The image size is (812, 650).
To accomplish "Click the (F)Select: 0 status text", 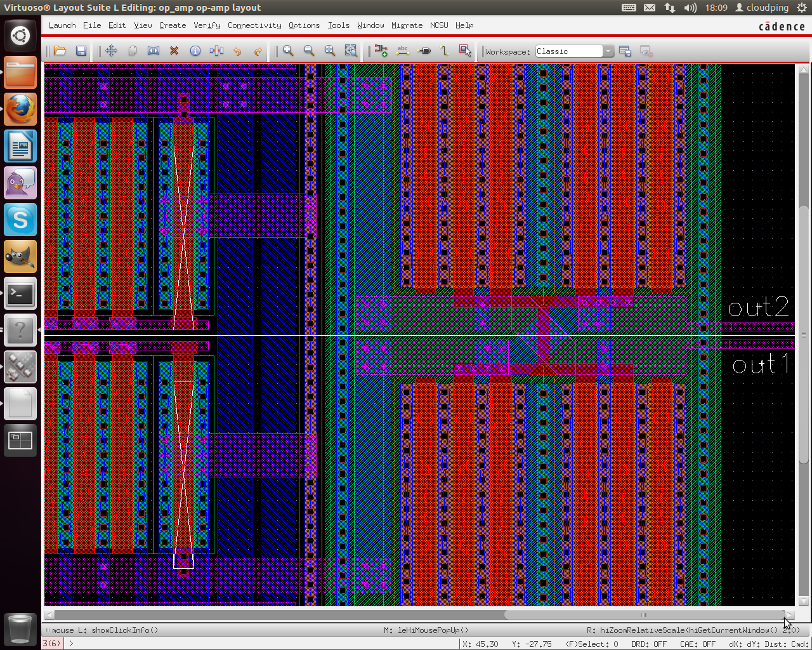I will pos(592,644).
